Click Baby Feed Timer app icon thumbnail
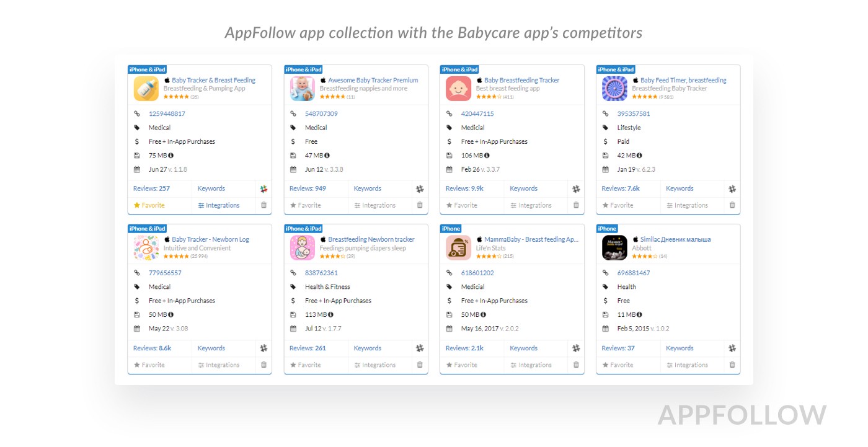 click(614, 89)
